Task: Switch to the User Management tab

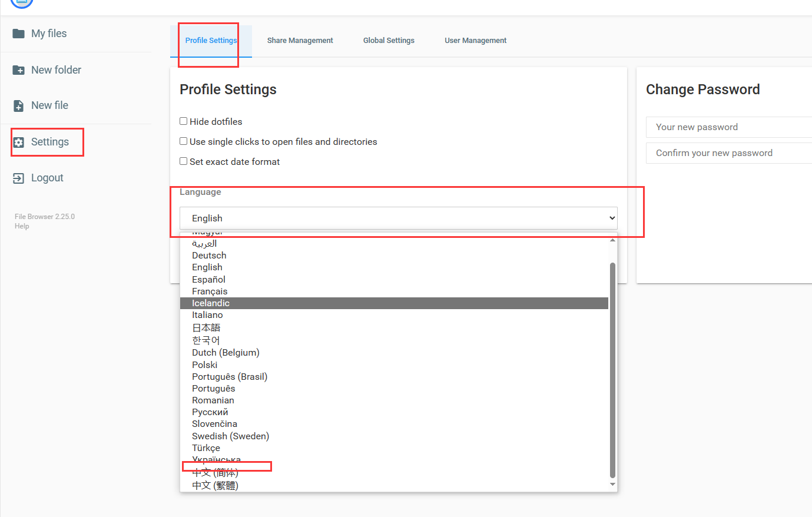Action: (475, 41)
